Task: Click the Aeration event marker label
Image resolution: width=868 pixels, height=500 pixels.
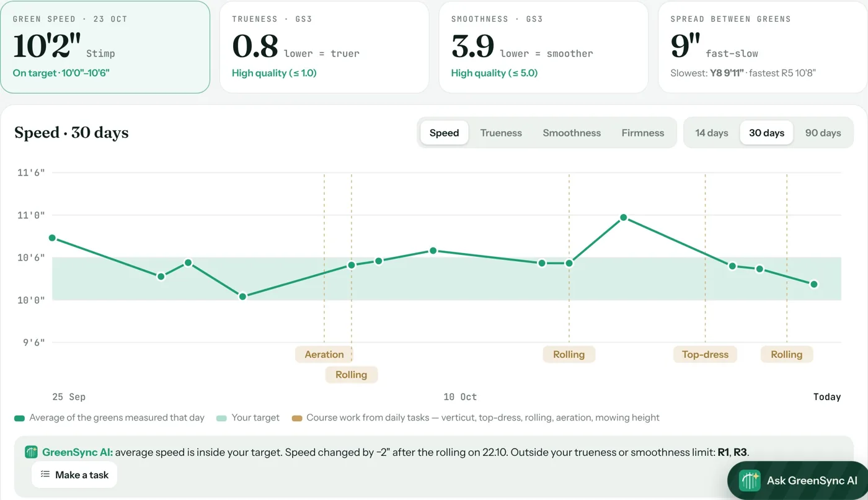Action: click(x=324, y=355)
